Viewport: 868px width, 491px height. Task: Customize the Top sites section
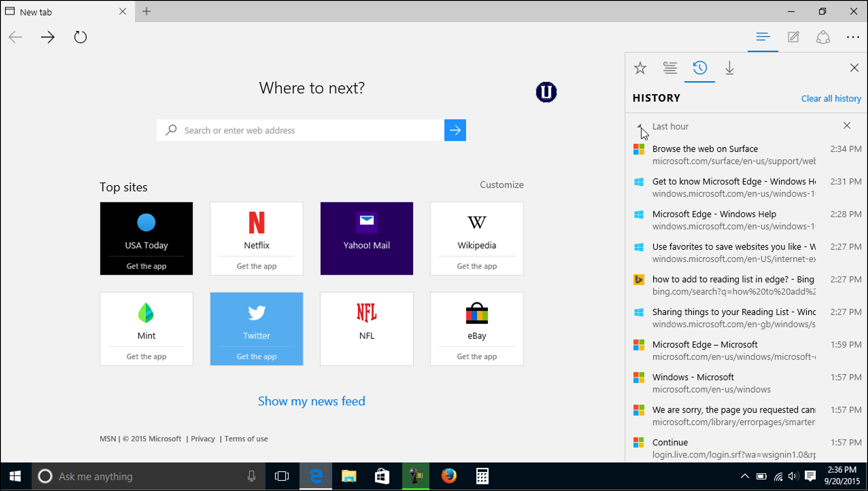(x=501, y=184)
